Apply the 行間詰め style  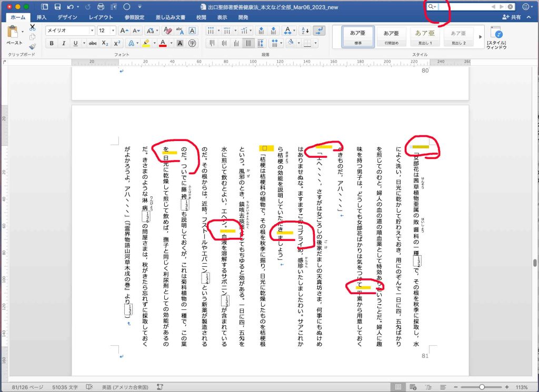pos(391,37)
